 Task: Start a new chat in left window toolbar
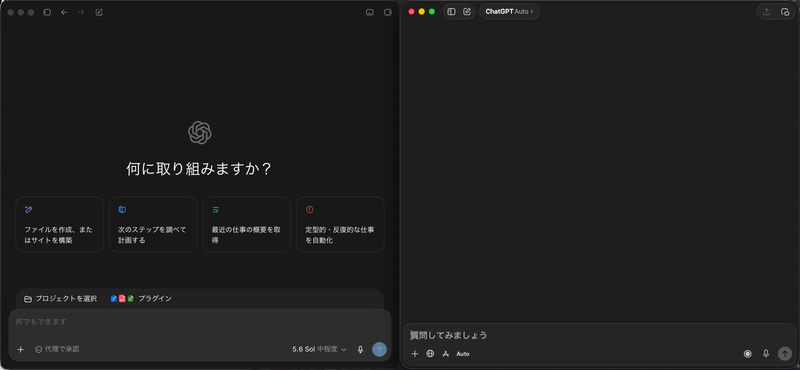[99, 12]
